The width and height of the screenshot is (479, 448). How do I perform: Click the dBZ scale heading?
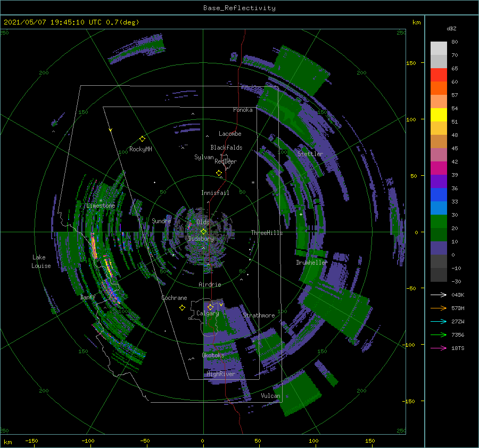point(451,28)
